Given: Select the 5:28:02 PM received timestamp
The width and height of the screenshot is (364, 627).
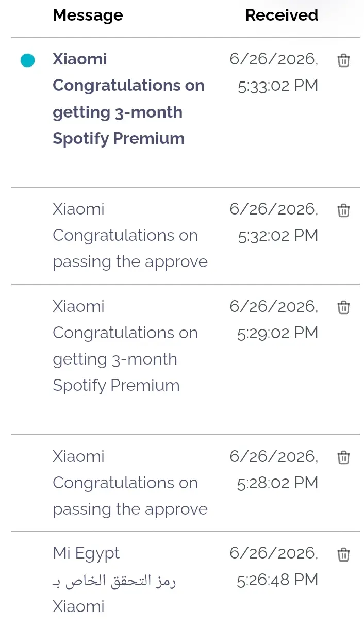Looking at the screenshot, I should point(274,469).
